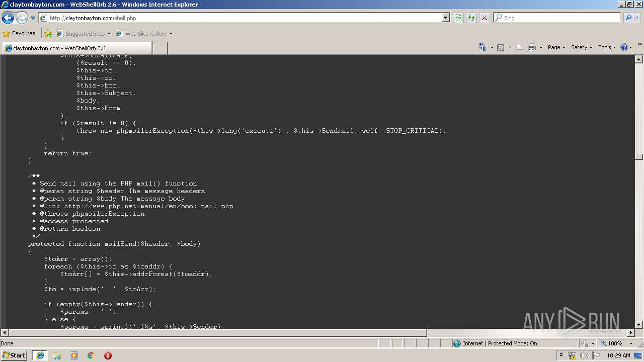Image resolution: width=644 pixels, height=362 pixels.
Task: Click the horizontal scrollbar thumb
Action: tap(218, 333)
